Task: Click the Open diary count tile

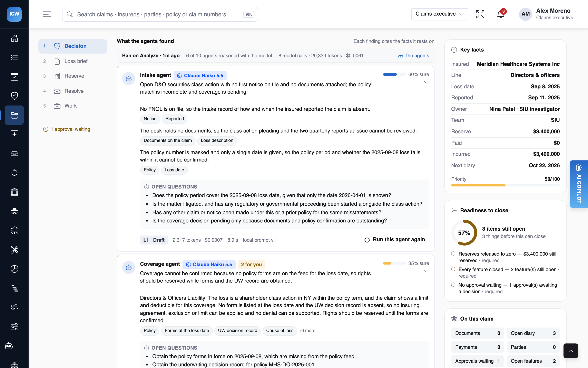Action: coord(533,333)
